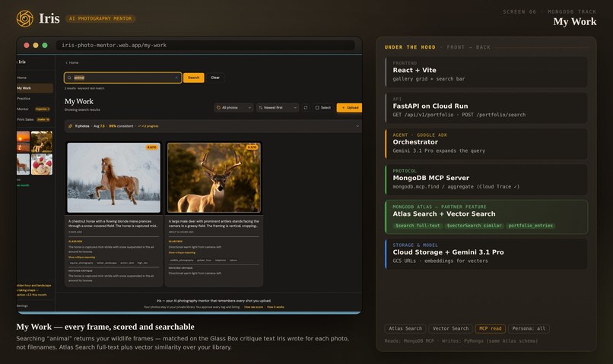Click the Clear button next to Search
This screenshot has height=364, width=613.
point(215,78)
